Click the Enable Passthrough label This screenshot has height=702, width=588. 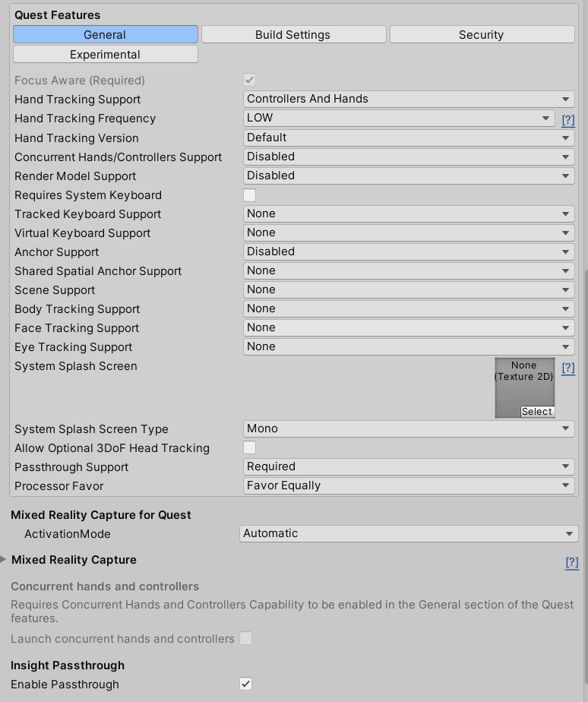(x=65, y=685)
